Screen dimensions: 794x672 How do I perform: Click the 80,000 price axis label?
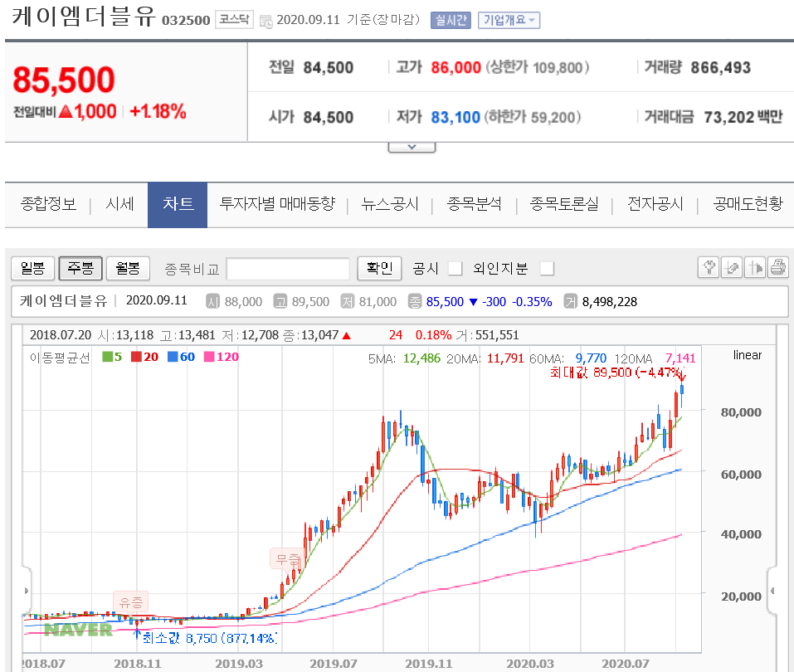pos(742,412)
